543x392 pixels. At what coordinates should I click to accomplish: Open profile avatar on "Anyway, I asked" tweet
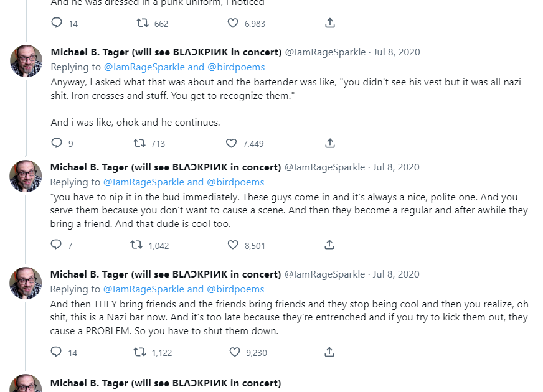[26, 61]
